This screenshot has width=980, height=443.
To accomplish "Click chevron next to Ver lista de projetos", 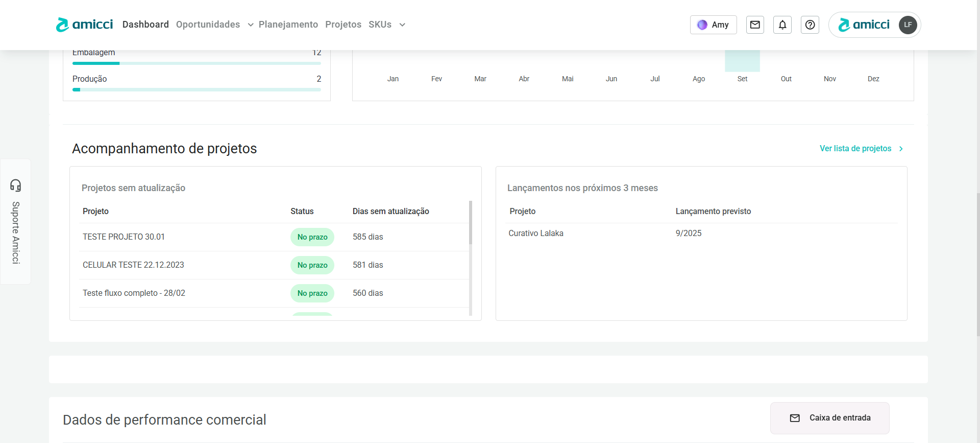I will coord(901,149).
